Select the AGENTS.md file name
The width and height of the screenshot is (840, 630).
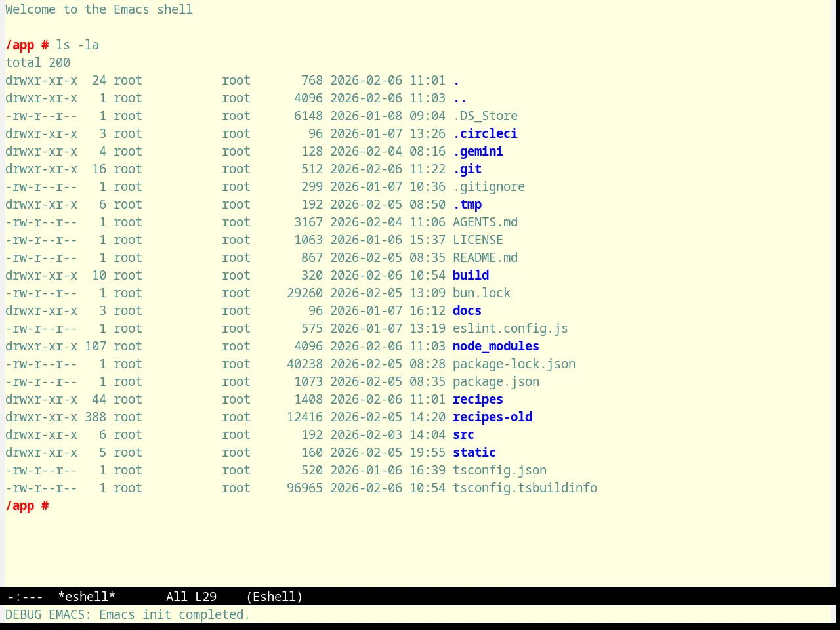[485, 222]
